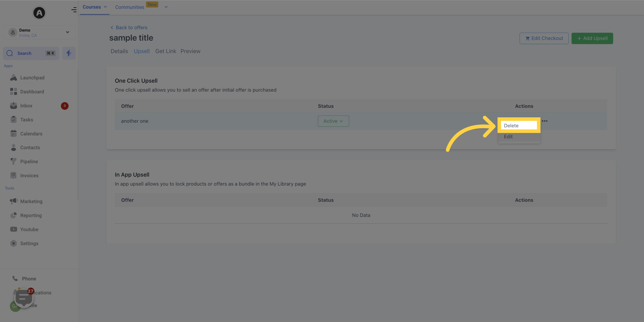Click the Search icon in sidebar

pos(10,53)
